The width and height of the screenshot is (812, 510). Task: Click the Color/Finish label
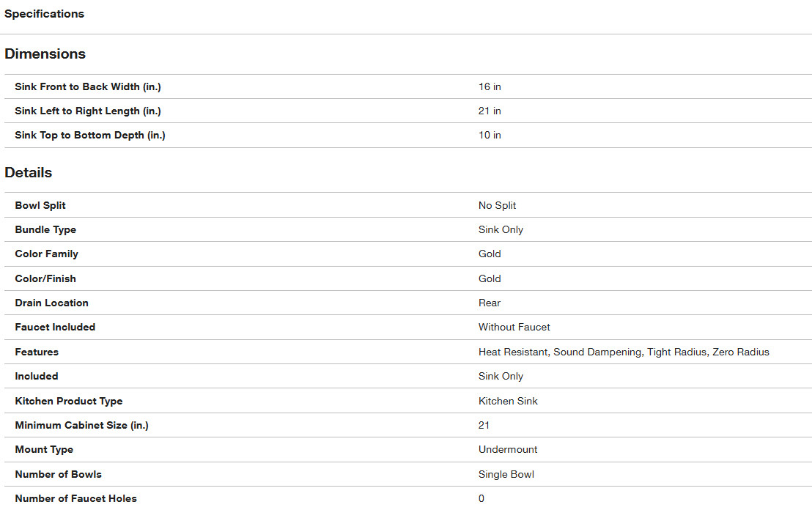click(45, 278)
